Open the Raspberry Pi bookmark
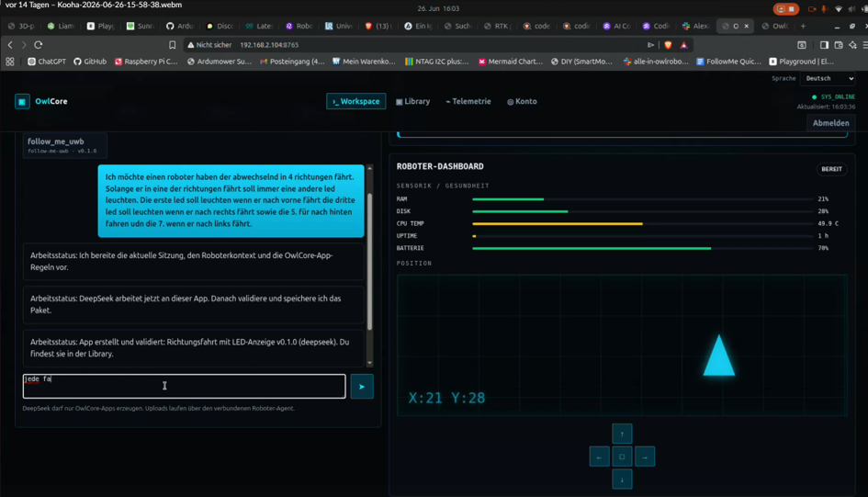The width and height of the screenshot is (868, 497). 146,62
